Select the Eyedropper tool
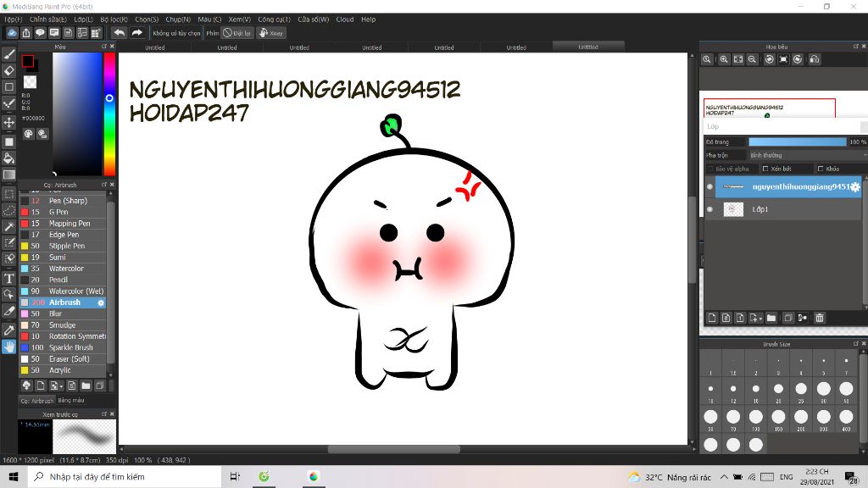The height and width of the screenshot is (488, 868). point(8,330)
